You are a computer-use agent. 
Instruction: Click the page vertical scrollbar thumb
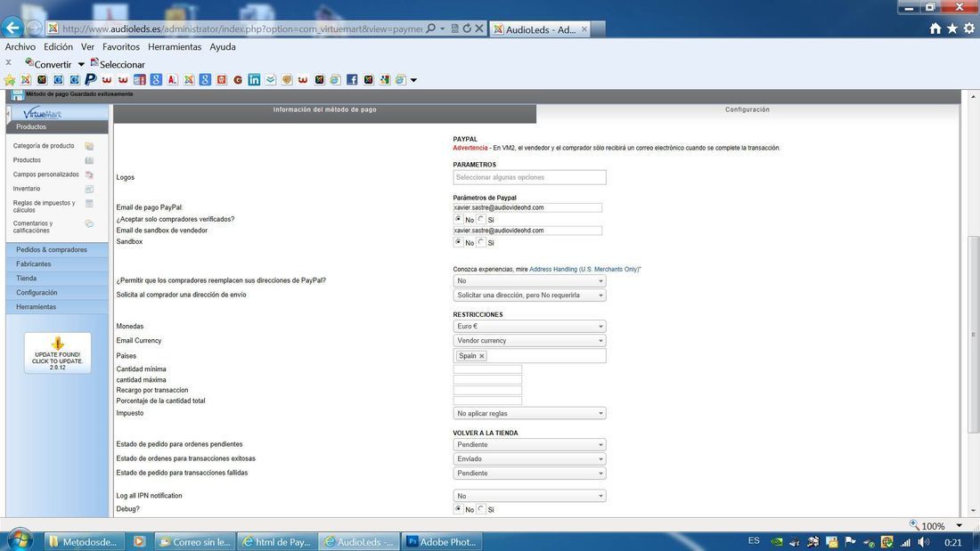coord(973,334)
